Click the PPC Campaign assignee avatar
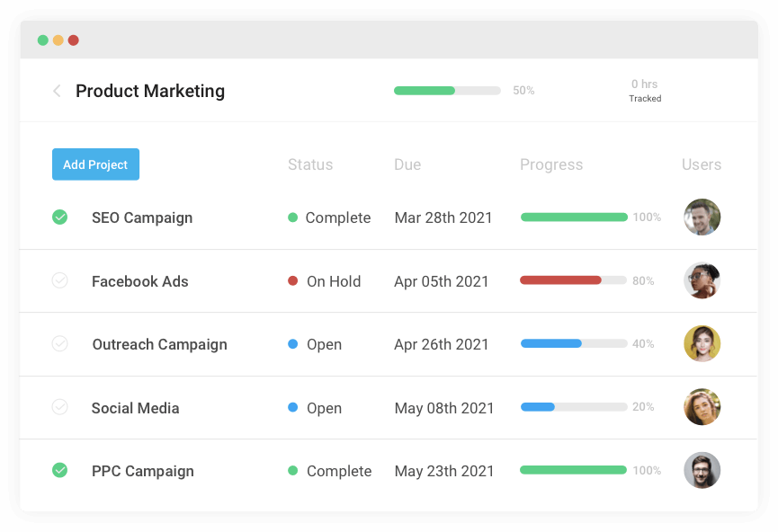 [702, 470]
